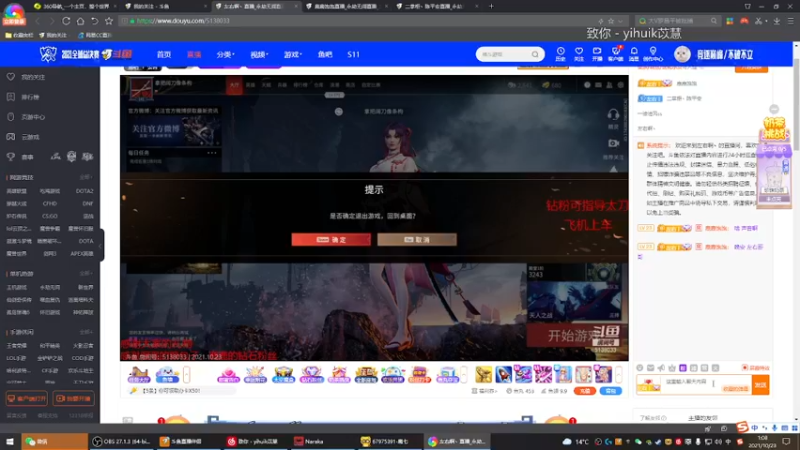800x450 pixels.
Task: Open the WeChat taskbar item
Action: click(54, 441)
